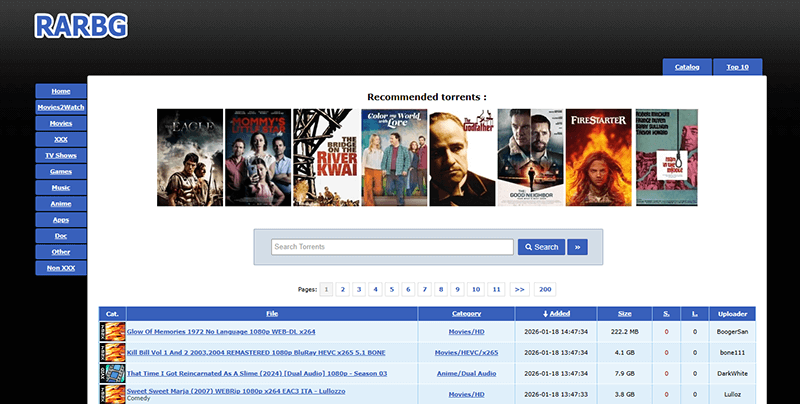Screen dimensions: 800x404
Task: Go to page 11
Action: coord(496,289)
